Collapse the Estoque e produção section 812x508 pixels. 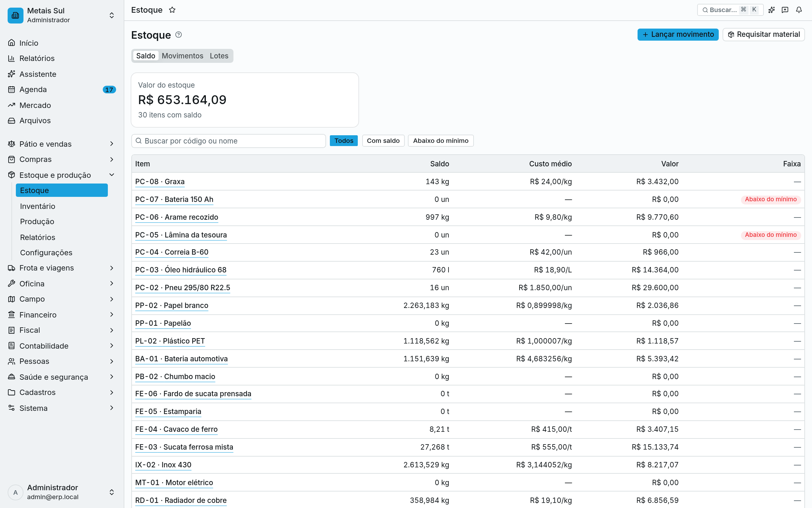point(62,175)
